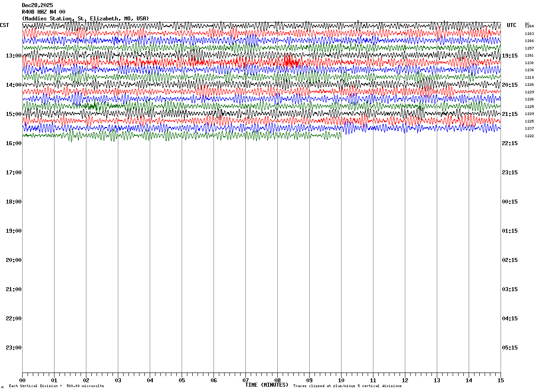Click the station code 'R40B HHZ N4 00'
The width and height of the screenshot is (536, 392).
point(43,12)
